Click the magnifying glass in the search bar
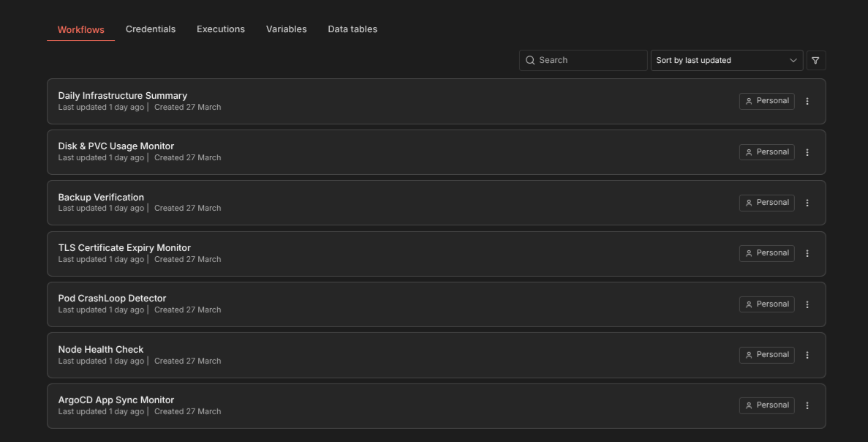Image resolution: width=868 pixels, height=442 pixels. pos(530,60)
